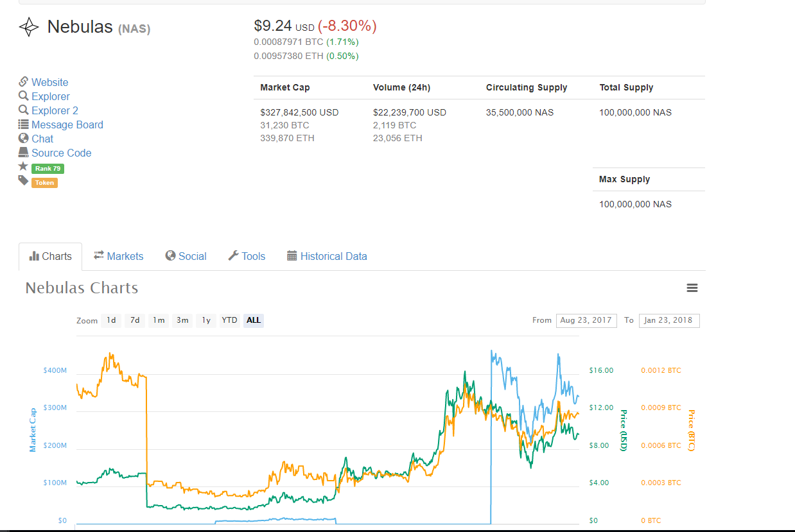The width and height of the screenshot is (795, 532).
Task: Click the $327,842,500 USD market cap value
Action: coord(299,112)
